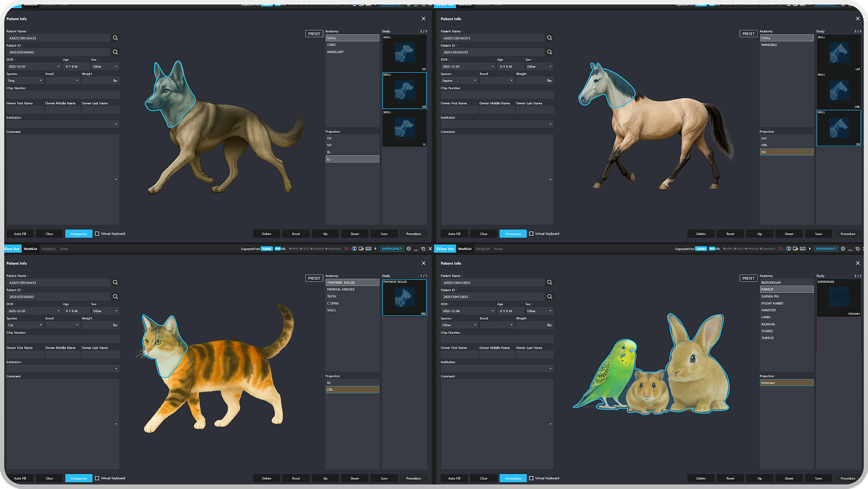Click the keyboard icon on the cat panel toolbar
868x489 pixels.
coord(368,248)
